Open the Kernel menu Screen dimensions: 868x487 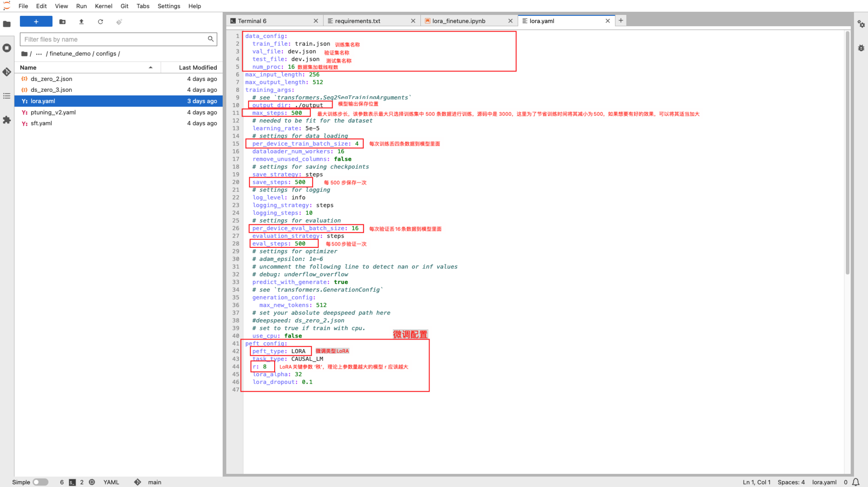[x=103, y=6]
